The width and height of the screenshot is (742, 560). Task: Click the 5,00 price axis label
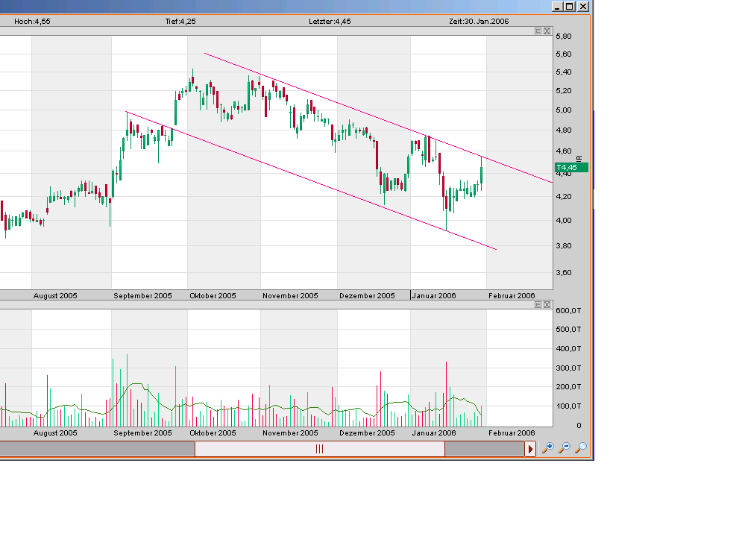(x=564, y=110)
